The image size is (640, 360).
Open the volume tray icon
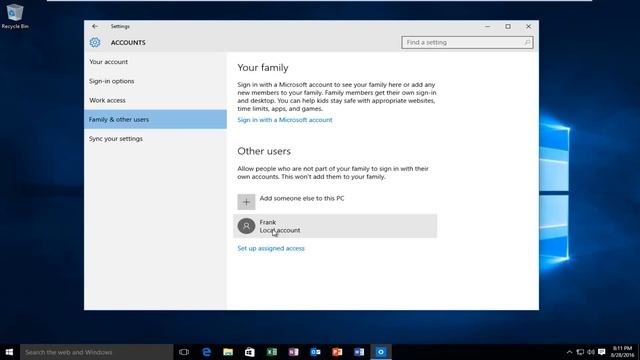591,352
